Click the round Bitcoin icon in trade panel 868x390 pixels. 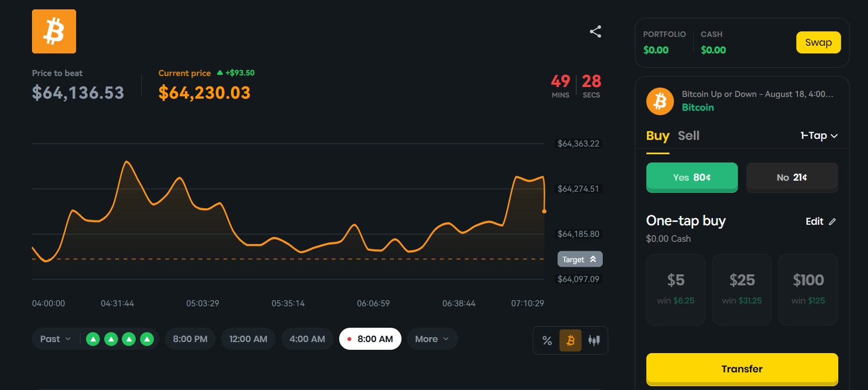click(660, 101)
